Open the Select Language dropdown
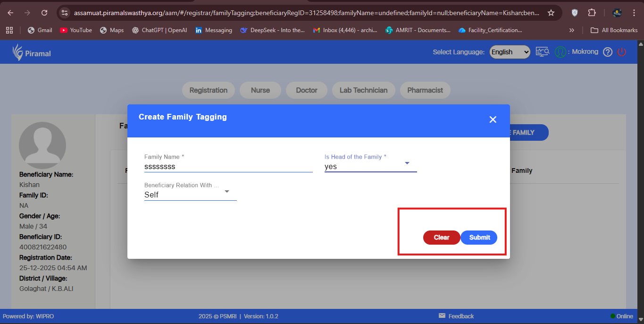The width and height of the screenshot is (644, 324). (510, 52)
